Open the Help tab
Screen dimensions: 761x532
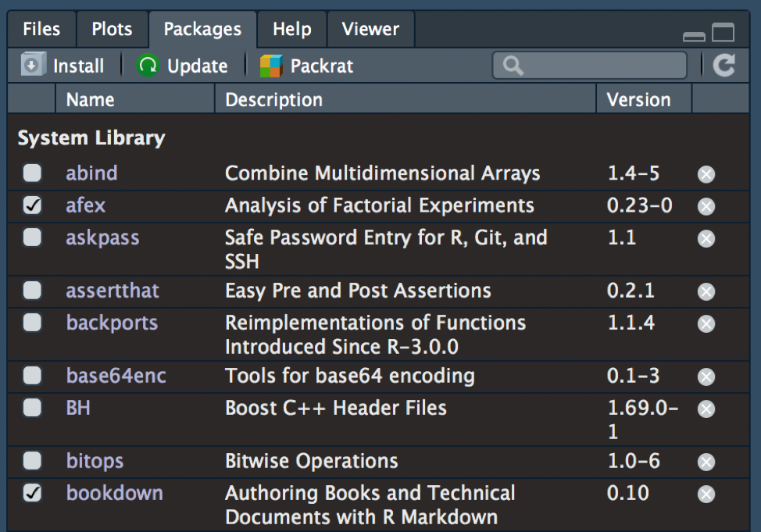(291, 30)
